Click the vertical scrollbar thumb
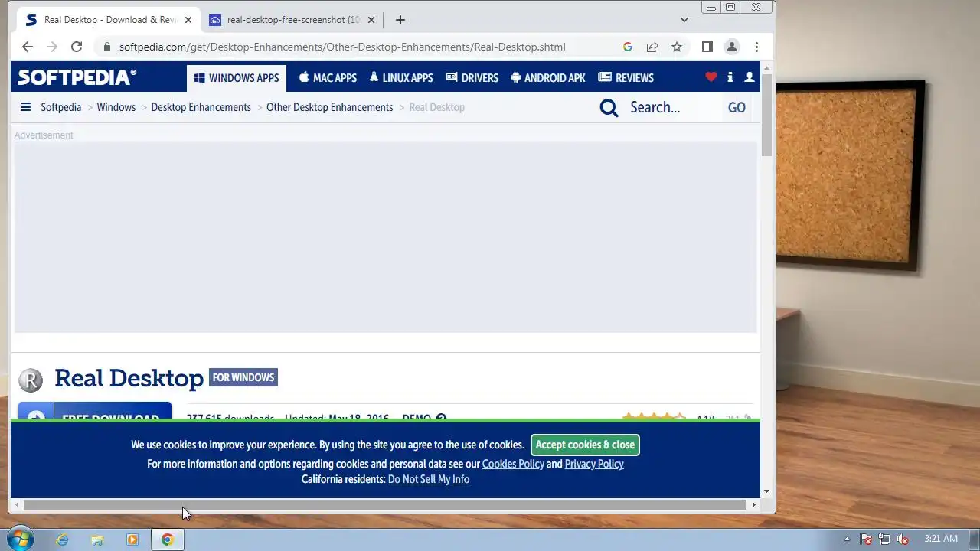980x551 pixels. click(x=766, y=116)
